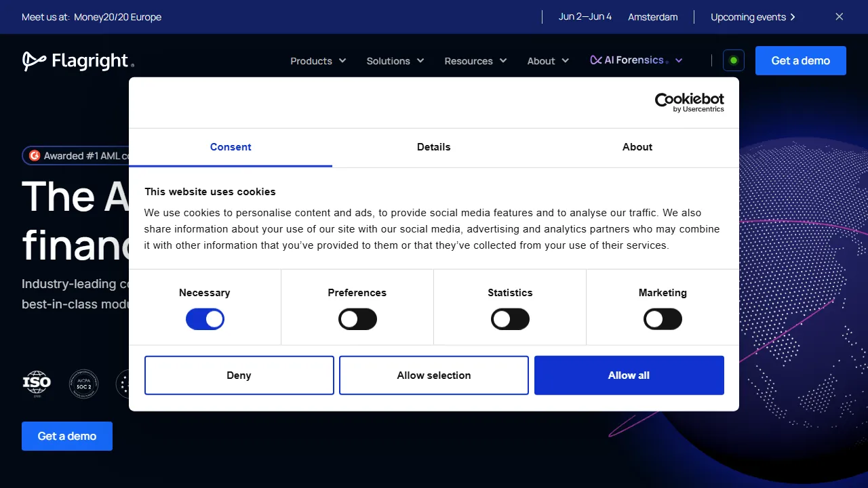This screenshot has height=488, width=868.
Task: Click the Flagright logo
Action: click(x=78, y=61)
